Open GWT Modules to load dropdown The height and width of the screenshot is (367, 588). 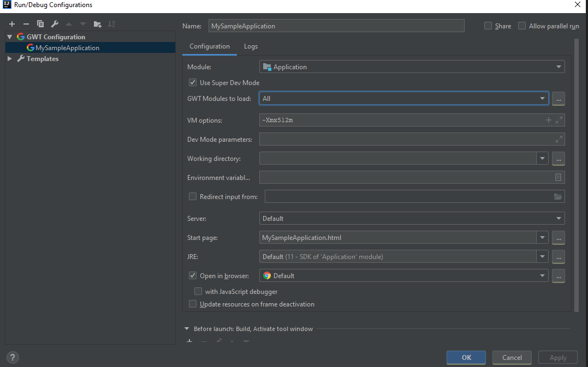[404, 99]
